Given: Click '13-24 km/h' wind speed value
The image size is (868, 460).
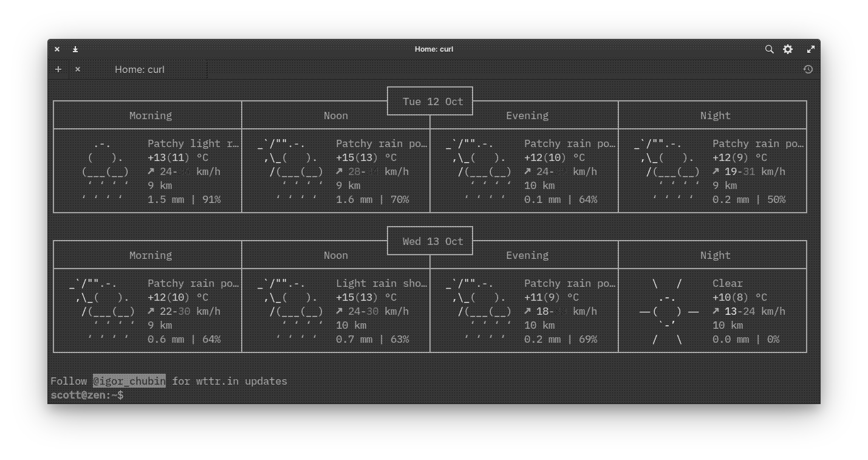Looking at the screenshot, I should [755, 311].
